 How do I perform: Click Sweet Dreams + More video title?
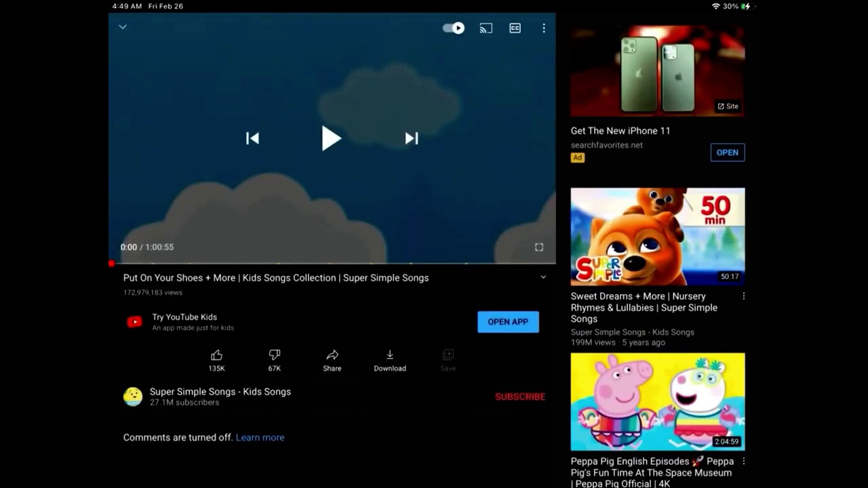pyautogui.click(x=644, y=308)
